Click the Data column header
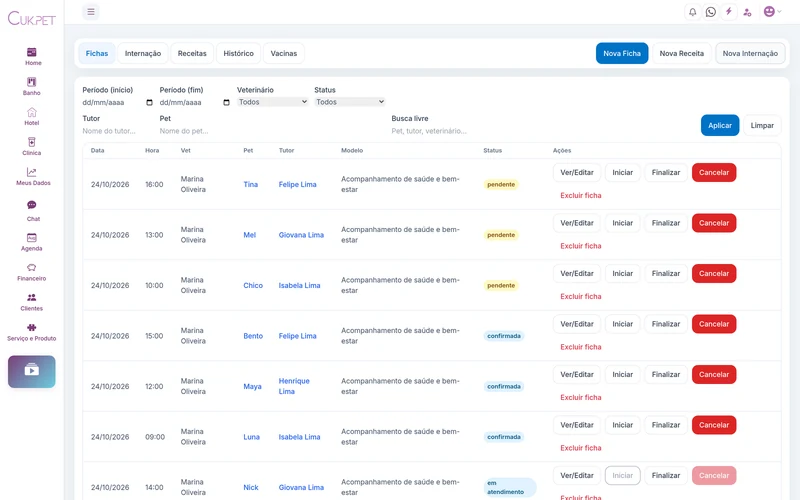This screenshot has width=800, height=500. click(x=97, y=151)
